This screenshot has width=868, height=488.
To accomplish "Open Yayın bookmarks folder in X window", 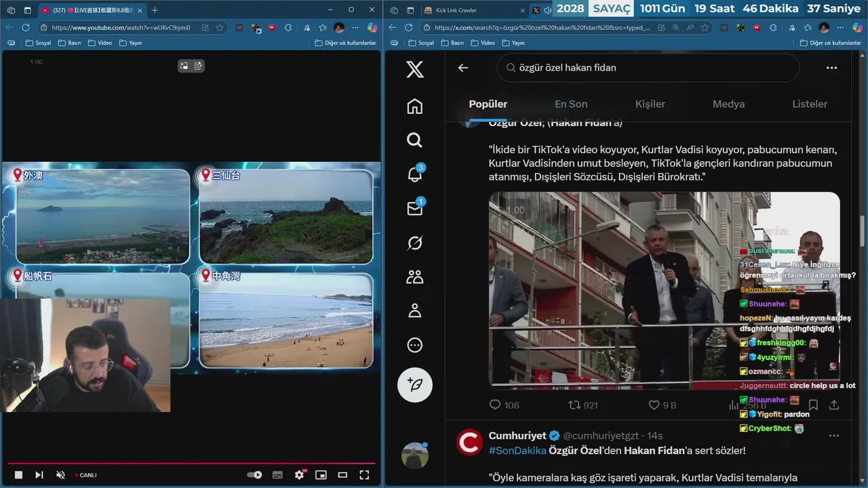I will tap(513, 43).
